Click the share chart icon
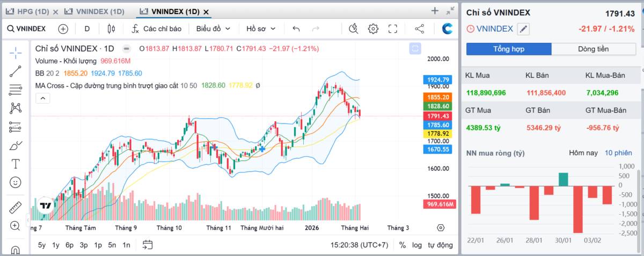 pos(420,28)
